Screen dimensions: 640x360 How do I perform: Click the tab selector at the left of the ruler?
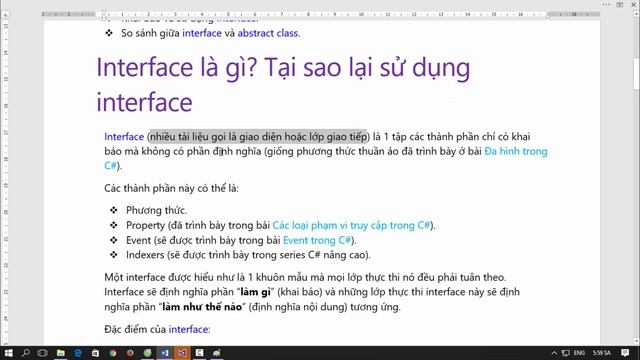pos(6,15)
